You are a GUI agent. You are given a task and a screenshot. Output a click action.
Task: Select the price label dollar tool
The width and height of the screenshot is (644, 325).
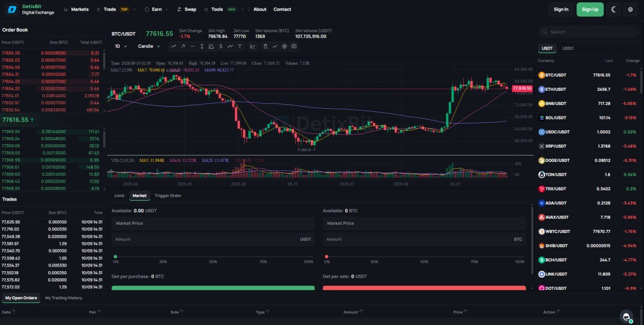click(221, 46)
